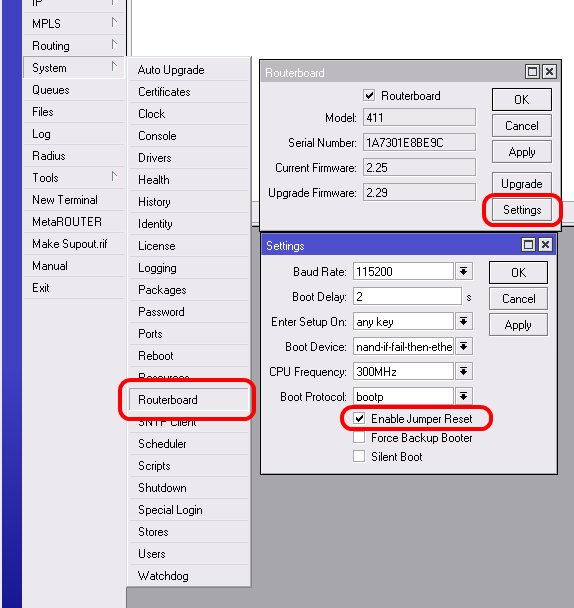Image resolution: width=574 pixels, height=608 pixels.
Task: Open the Scheduler menu entry
Action: 189,444
